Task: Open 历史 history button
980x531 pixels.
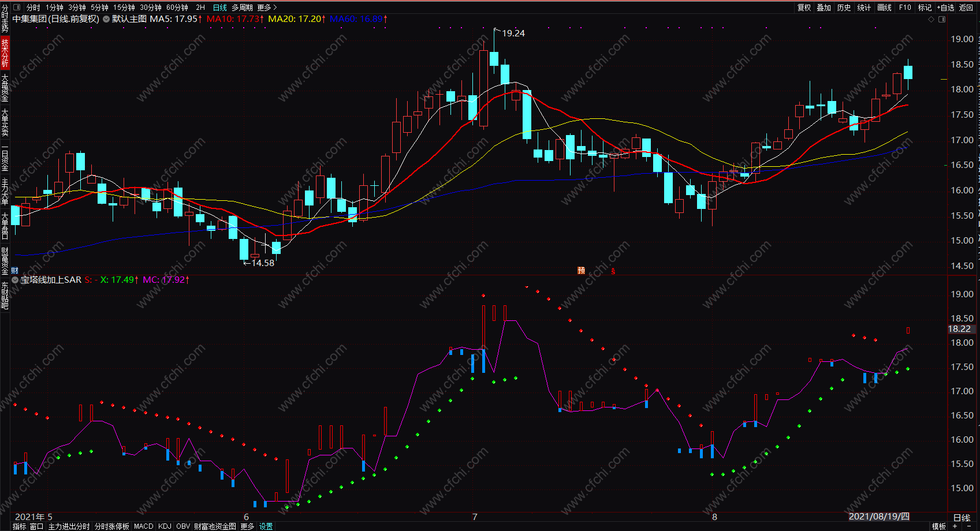Action: tap(844, 8)
